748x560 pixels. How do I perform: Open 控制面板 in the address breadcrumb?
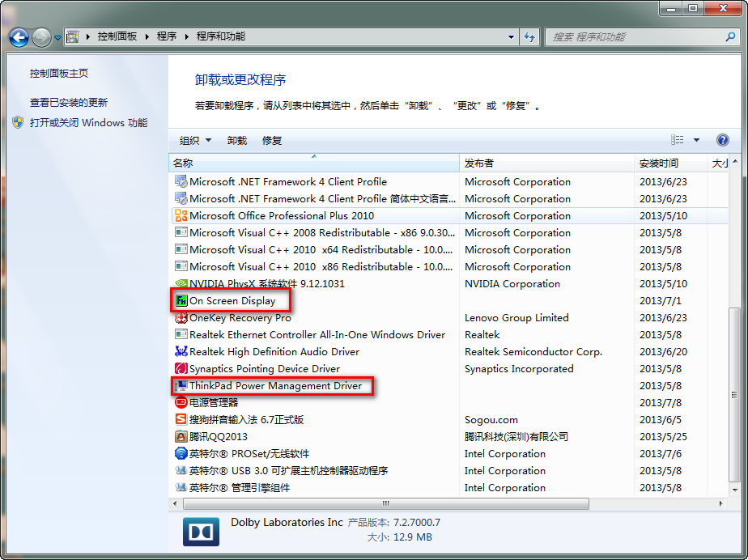coord(117,36)
